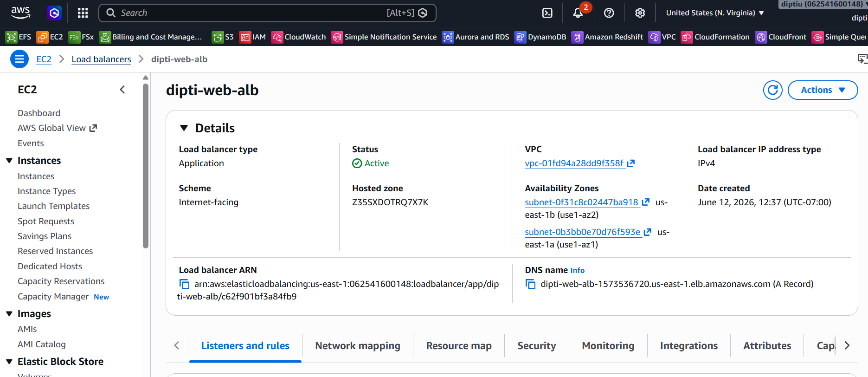This screenshot has height=377, width=868.
Task: Open the services grid menu icon
Action: 83,13
